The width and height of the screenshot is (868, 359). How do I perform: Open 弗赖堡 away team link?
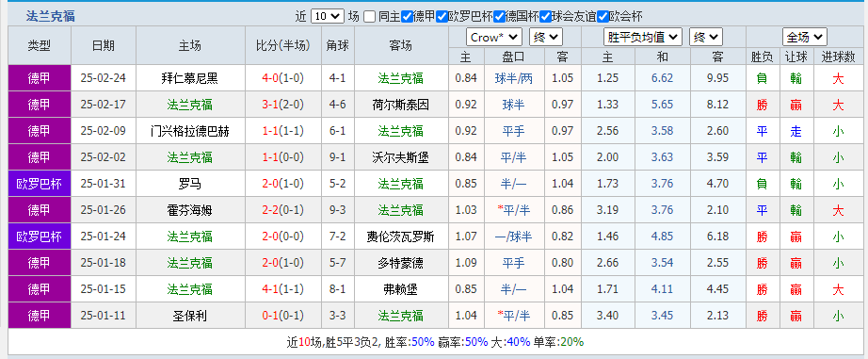coord(401,289)
